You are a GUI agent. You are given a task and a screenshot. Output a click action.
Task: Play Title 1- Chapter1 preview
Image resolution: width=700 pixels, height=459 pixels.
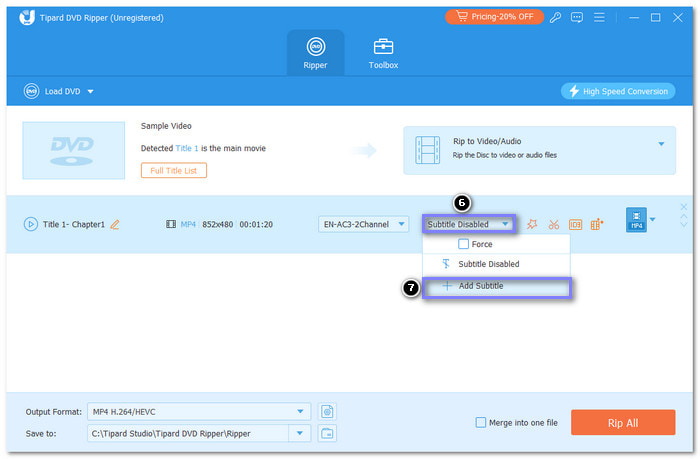(30, 224)
